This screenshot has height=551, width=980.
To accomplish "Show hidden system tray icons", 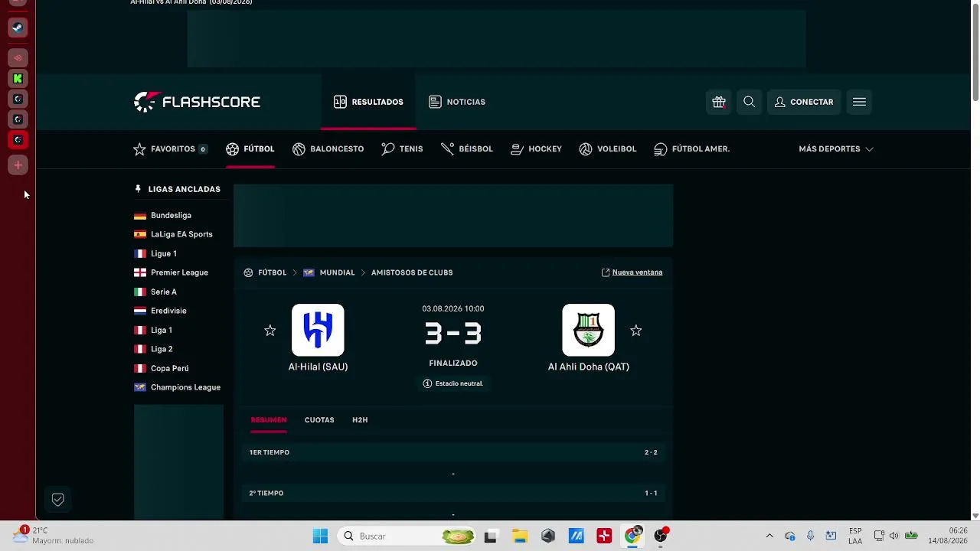I will coord(769,536).
